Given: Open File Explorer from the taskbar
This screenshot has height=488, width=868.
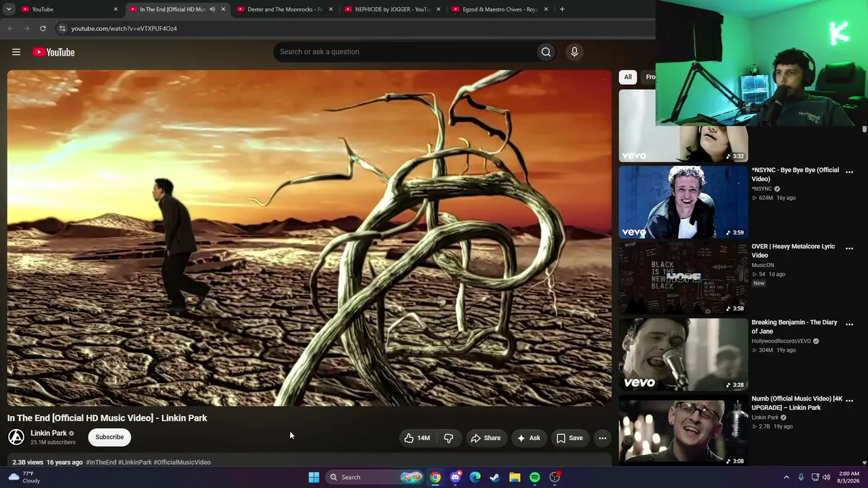Looking at the screenshot, I should click(x=515, y=477).
